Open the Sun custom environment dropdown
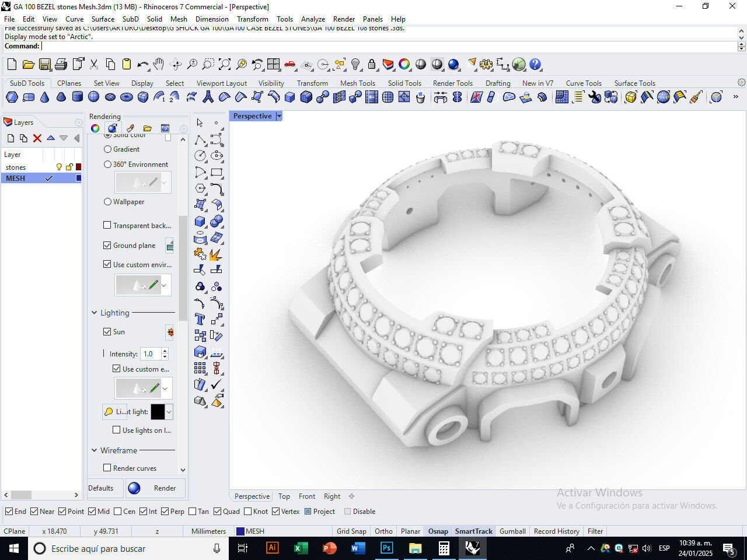This screenshot has height=560, width=747. 165,388
